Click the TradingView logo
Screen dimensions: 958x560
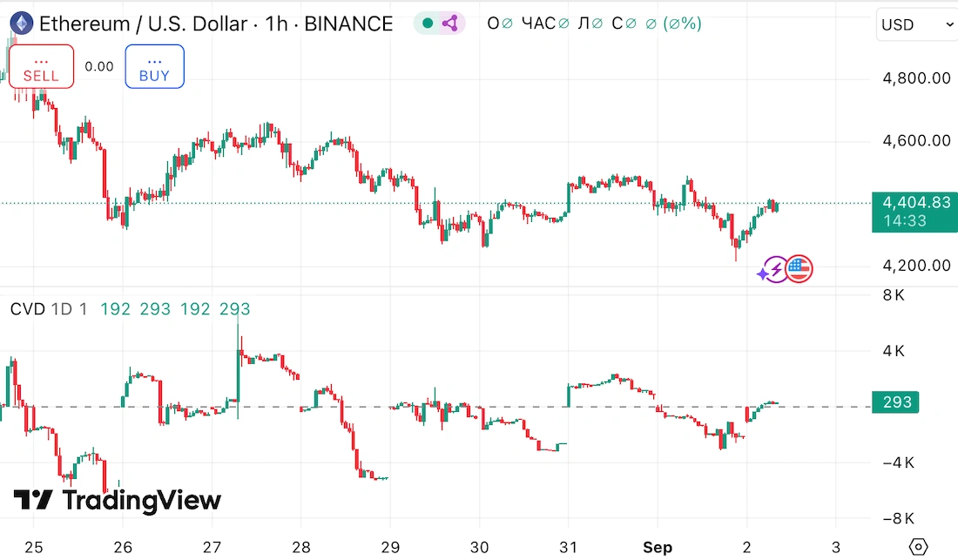pyautogui.click(x=118, y=501)
